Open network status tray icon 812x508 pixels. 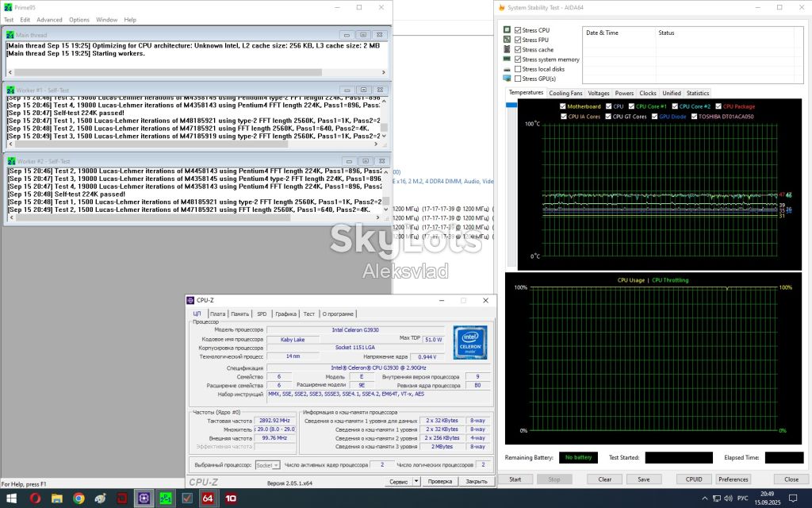(717, 498)
